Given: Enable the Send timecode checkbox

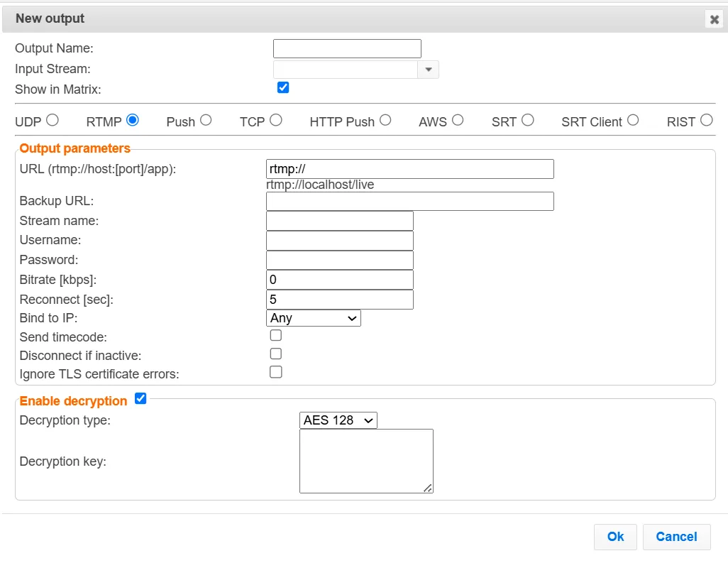Looking at the screenshot, I should coord(276,335).
